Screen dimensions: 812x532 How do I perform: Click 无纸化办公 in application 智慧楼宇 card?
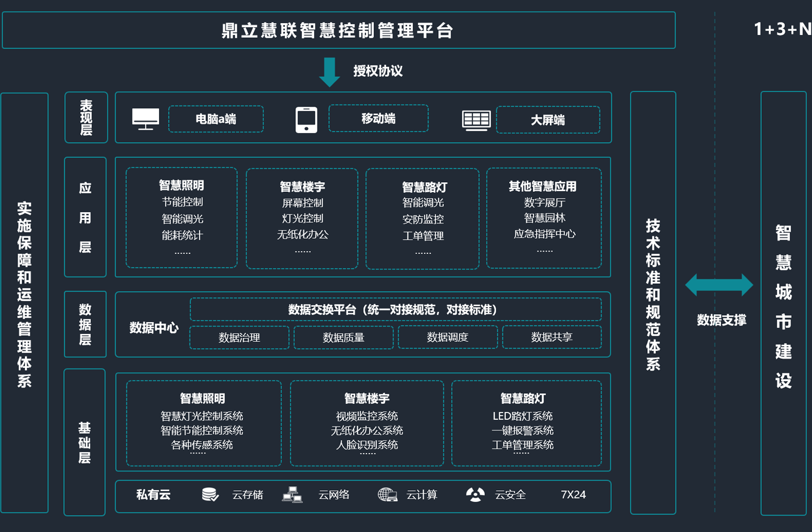pos(303,234)
